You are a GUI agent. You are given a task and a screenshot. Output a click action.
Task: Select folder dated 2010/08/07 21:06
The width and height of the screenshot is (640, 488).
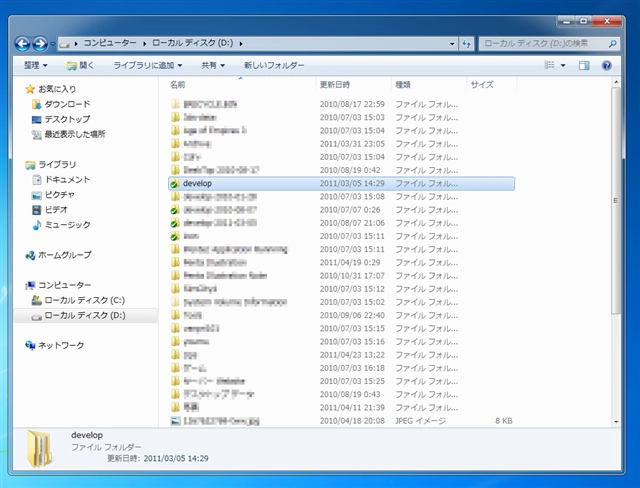341,223
